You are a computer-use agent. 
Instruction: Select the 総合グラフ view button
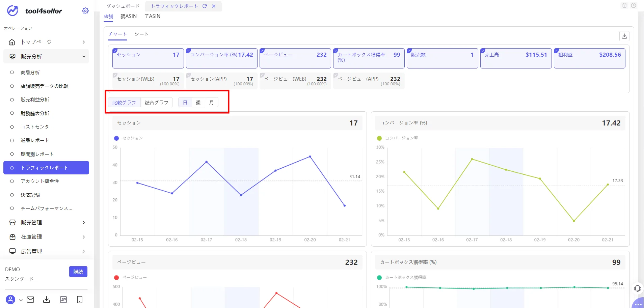pos(156,103)
